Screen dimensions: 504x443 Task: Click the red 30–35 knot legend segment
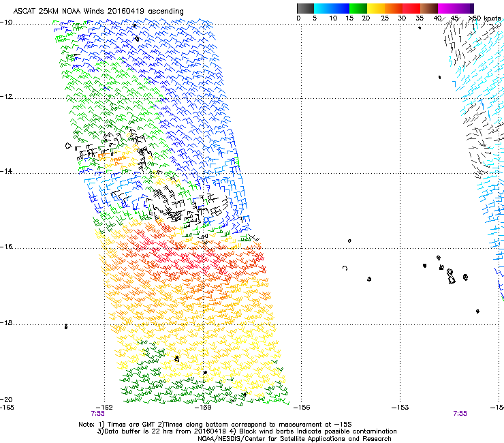pyautogui.click(x=411, y=8)
